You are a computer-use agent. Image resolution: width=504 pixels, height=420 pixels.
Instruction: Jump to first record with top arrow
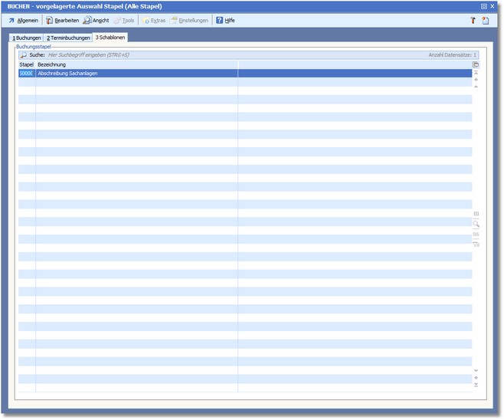[476, 73]
